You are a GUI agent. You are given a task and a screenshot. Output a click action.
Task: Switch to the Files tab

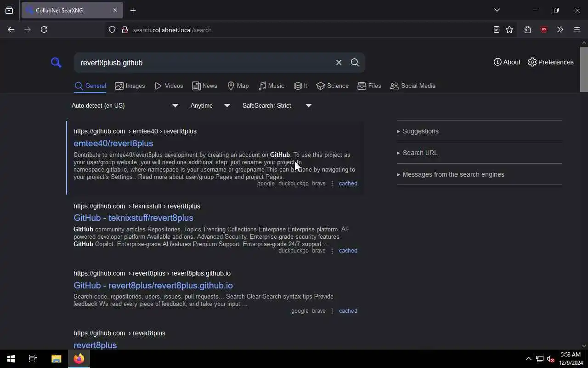click(369, 86)
